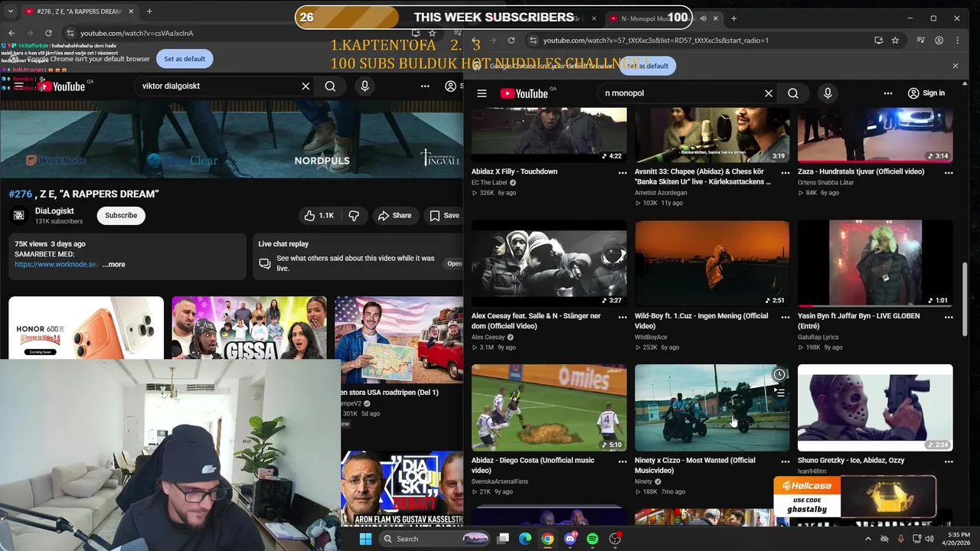Image resolution: width=980 pixels, height=551 pixels.
Task: Like the 'A RAPPERS DREAM' video
Action: [x=319, y=216]
